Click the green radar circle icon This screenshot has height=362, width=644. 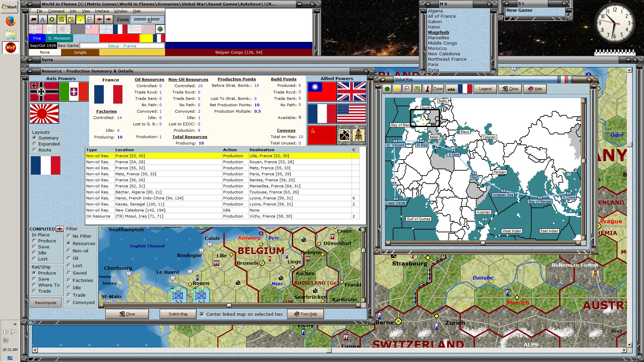point(160,29)
